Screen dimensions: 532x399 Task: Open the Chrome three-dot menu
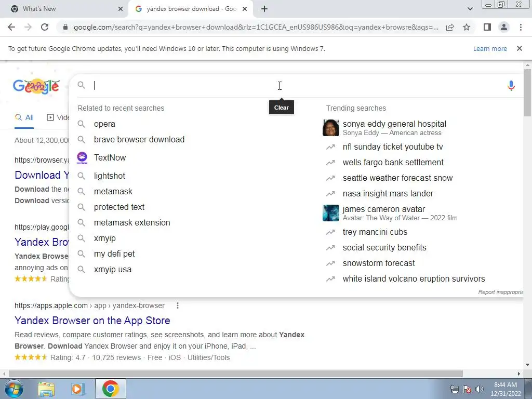(x=521, y=27)
